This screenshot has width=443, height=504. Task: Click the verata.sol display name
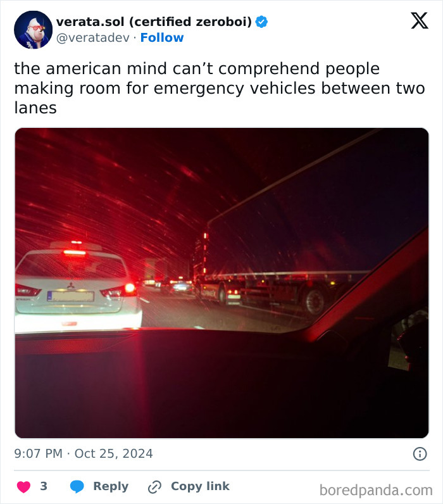pyautogui.click(x=154, y=22)
